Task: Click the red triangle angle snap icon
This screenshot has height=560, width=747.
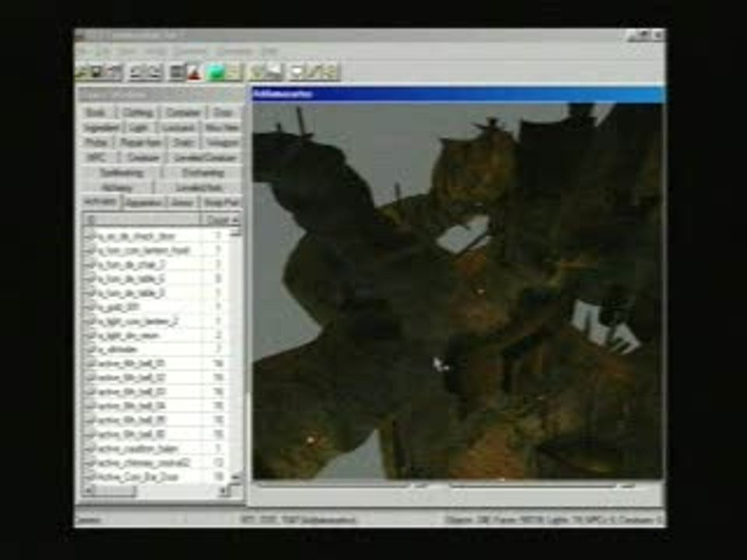Action: 193,72
